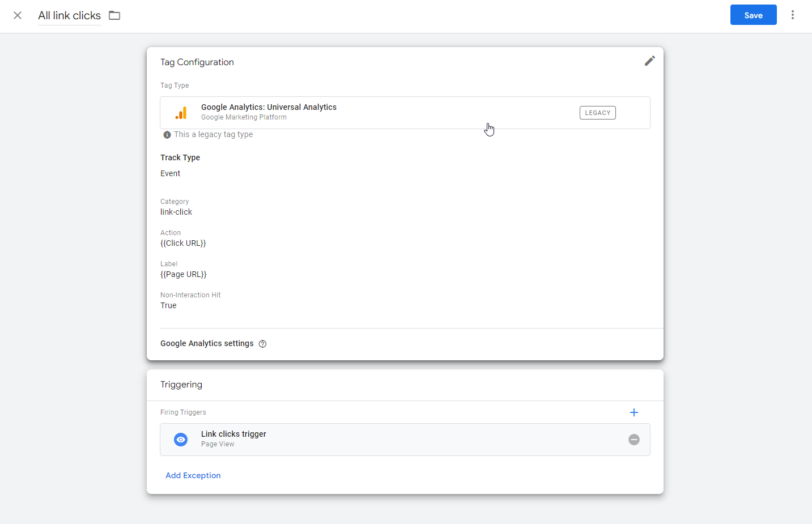This screenshot has height=524, width=812.
Task: Close the tag editor with the X icon
Action: pyautogui.click(x=18, y=15)
